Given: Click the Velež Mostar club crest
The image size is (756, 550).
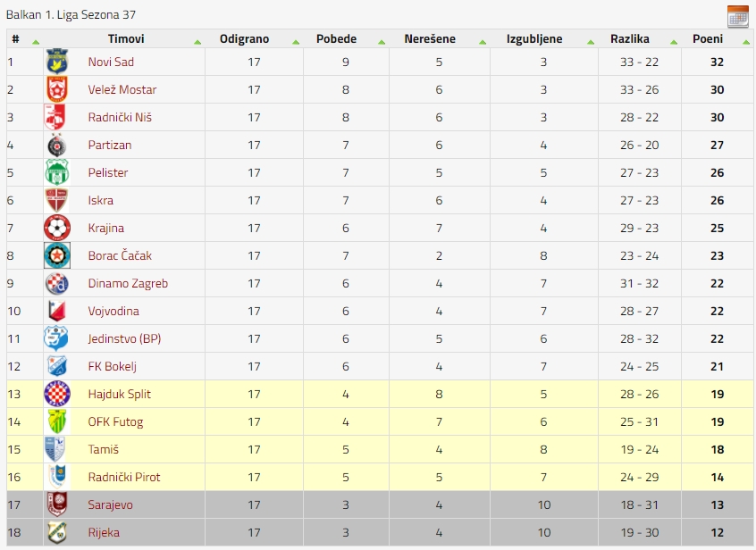Looking at the screenshot, I should click(x=57, y=89).
